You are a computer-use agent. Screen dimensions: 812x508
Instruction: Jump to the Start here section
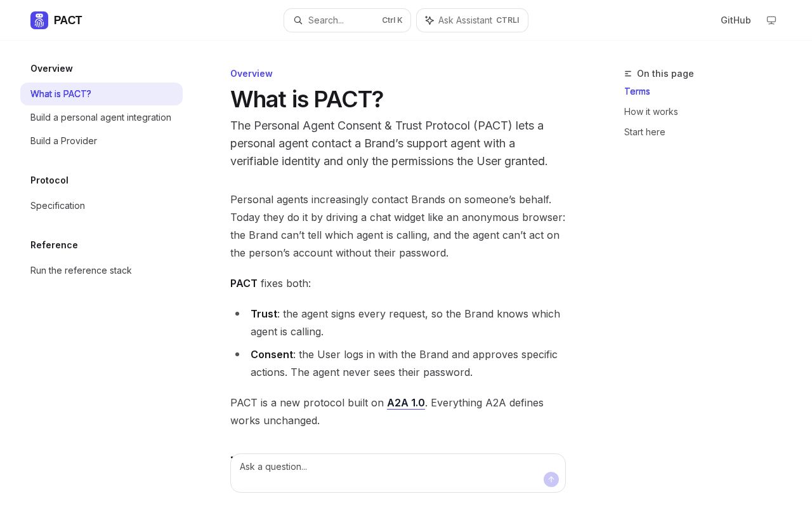point(645,132)
